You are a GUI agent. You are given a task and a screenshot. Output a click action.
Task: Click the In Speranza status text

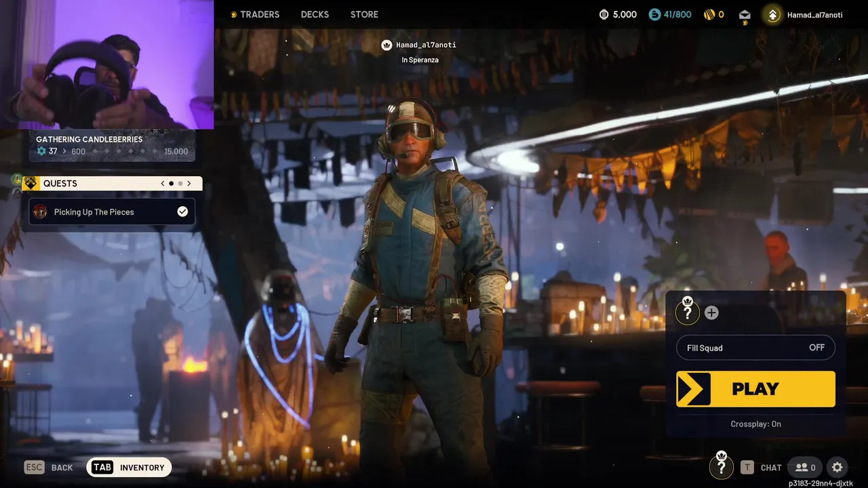pyautogui.click(x=420, y=60)
